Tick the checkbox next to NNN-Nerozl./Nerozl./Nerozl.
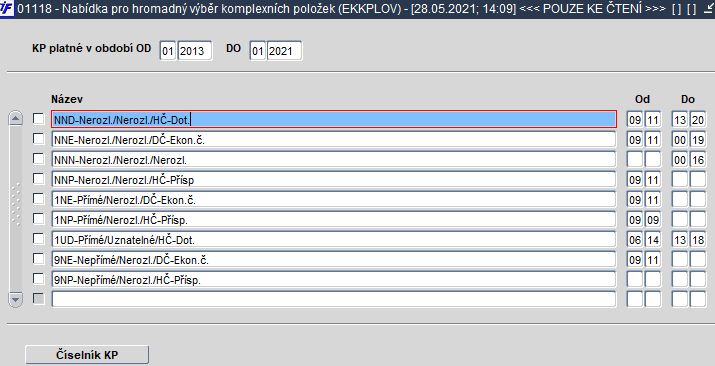This screenshot has width=715, height=366. (39, 159)
